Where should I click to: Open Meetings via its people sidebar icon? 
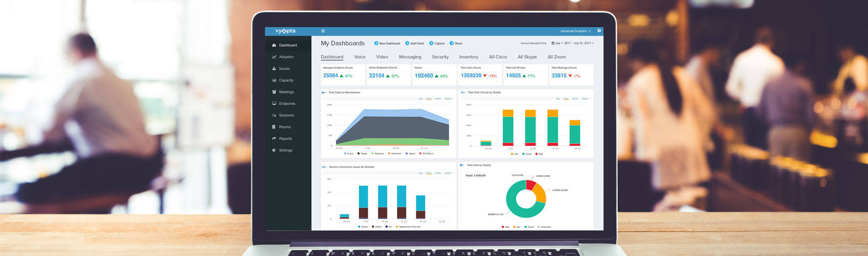274,92
